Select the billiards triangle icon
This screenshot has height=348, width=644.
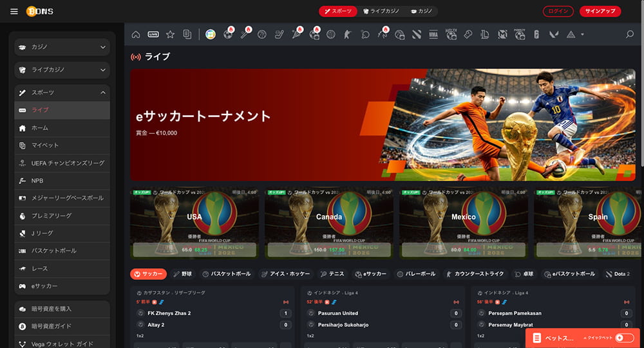point(571,35)
